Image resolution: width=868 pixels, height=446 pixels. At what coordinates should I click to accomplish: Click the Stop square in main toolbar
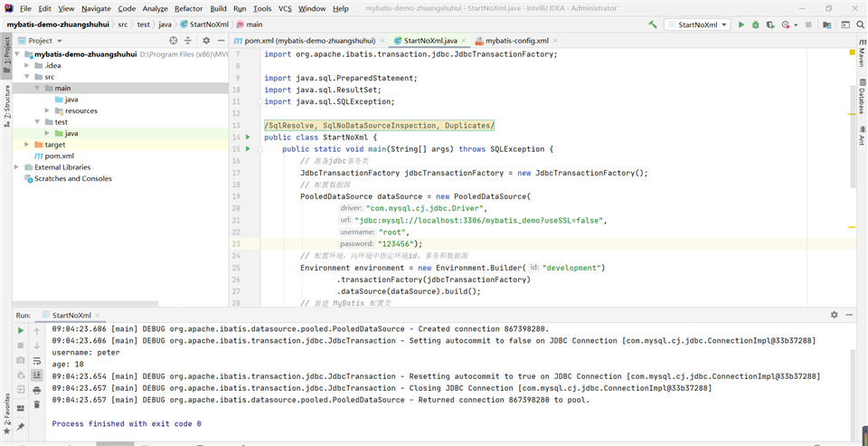(x=808, y=25)
